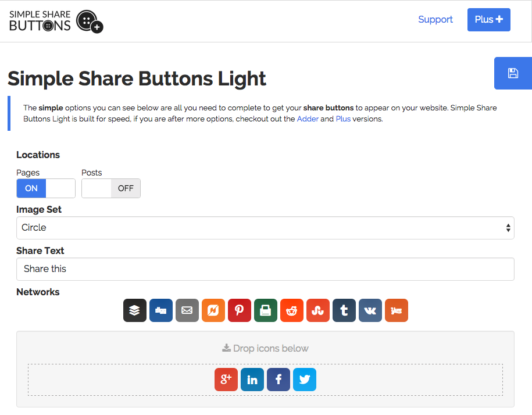Select the StumbleUpon icon
532x415 pixels.
[x=318, y=310]
